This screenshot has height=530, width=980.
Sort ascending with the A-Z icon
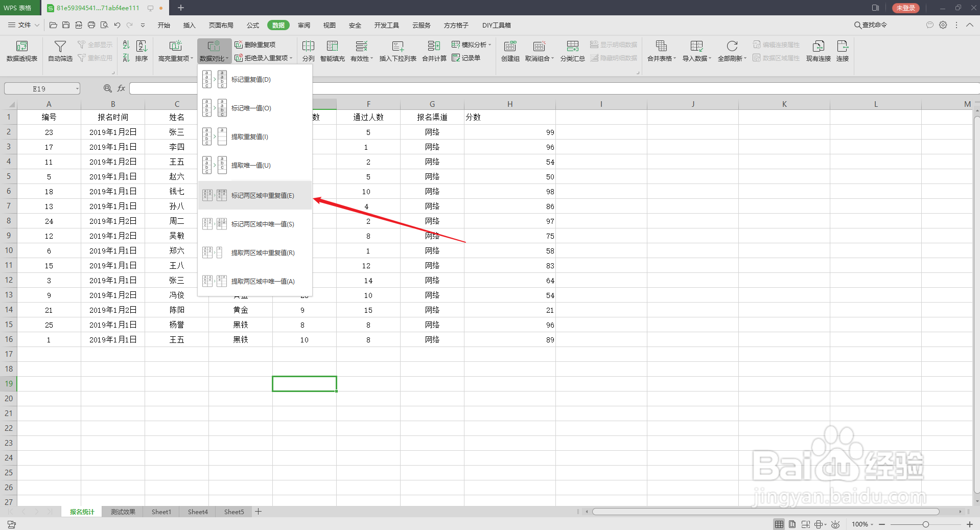coord(126,45)
